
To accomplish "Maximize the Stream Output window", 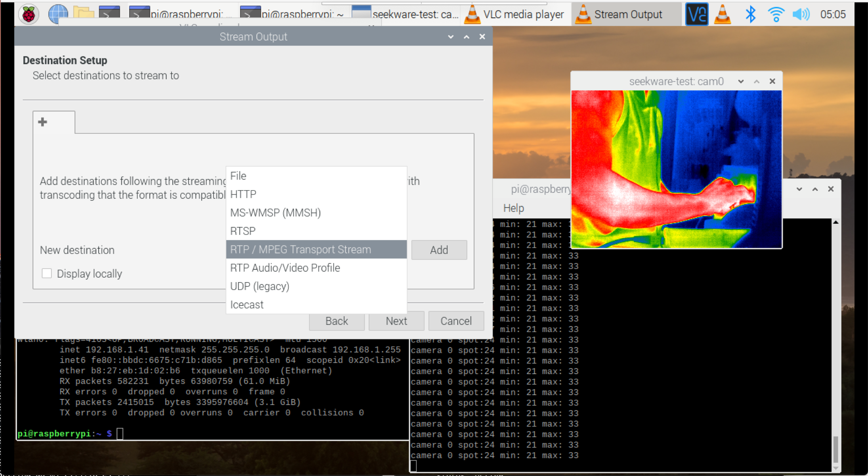I will [467, 36].
